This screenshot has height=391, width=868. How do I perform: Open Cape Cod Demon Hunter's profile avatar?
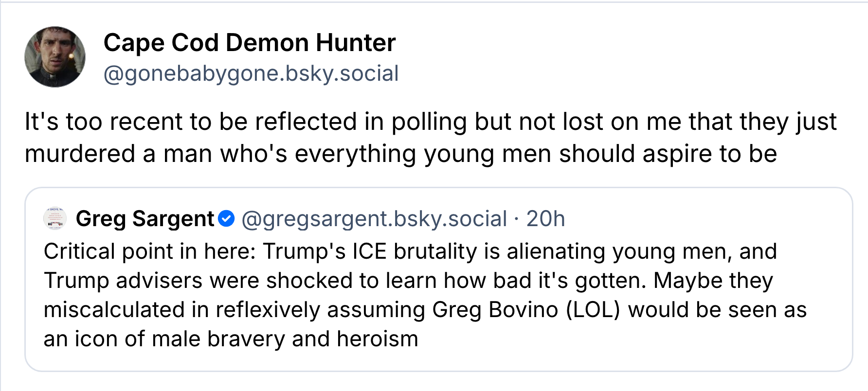55,57
